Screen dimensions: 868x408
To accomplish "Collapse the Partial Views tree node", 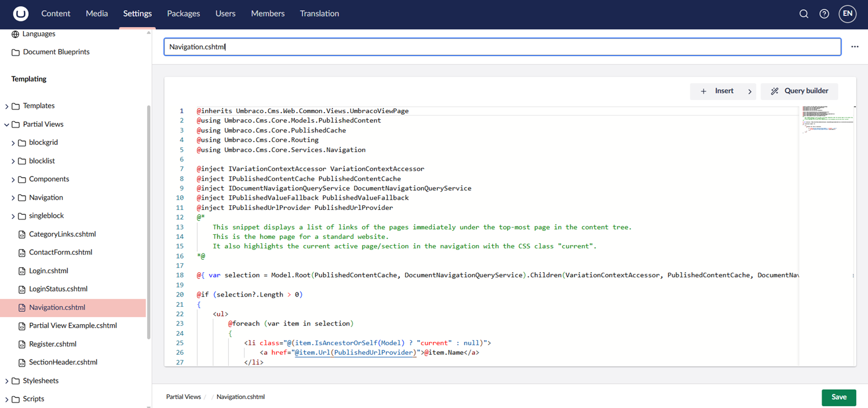I will click(7, 124).
